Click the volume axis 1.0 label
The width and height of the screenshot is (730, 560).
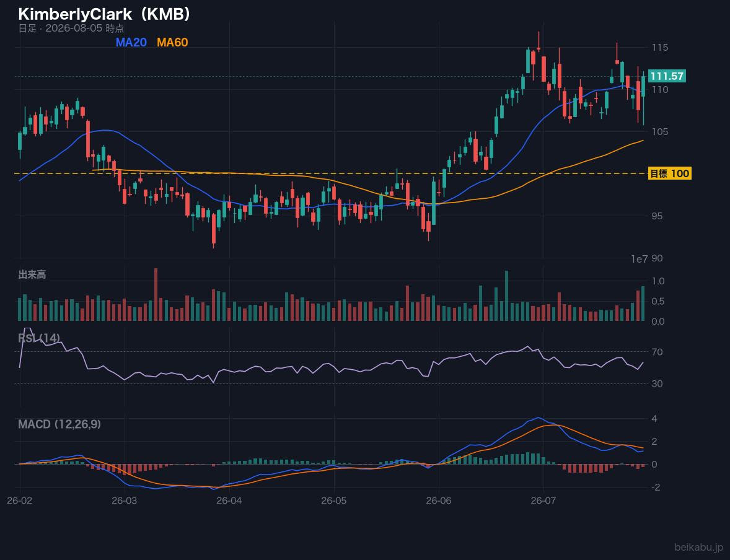[658, 281]
